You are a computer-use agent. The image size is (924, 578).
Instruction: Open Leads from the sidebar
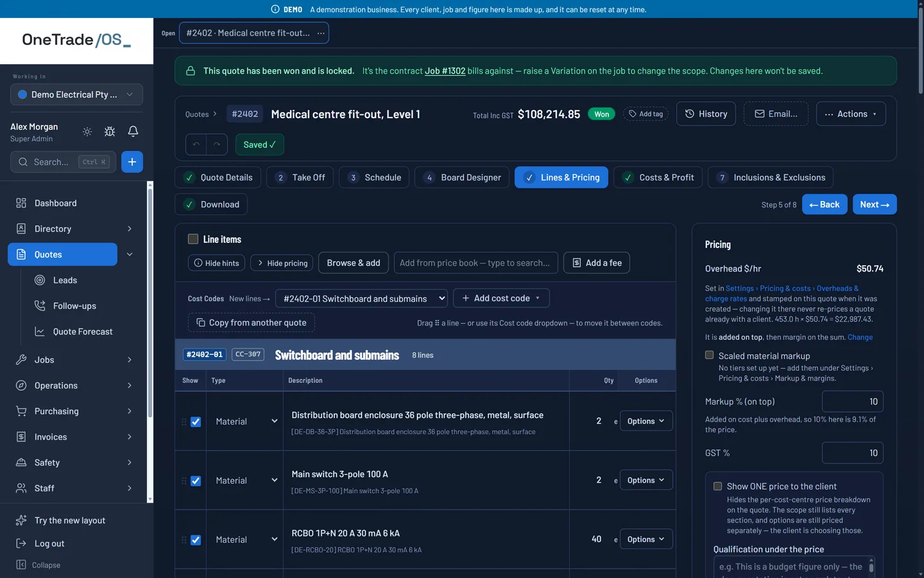point(65,280)
